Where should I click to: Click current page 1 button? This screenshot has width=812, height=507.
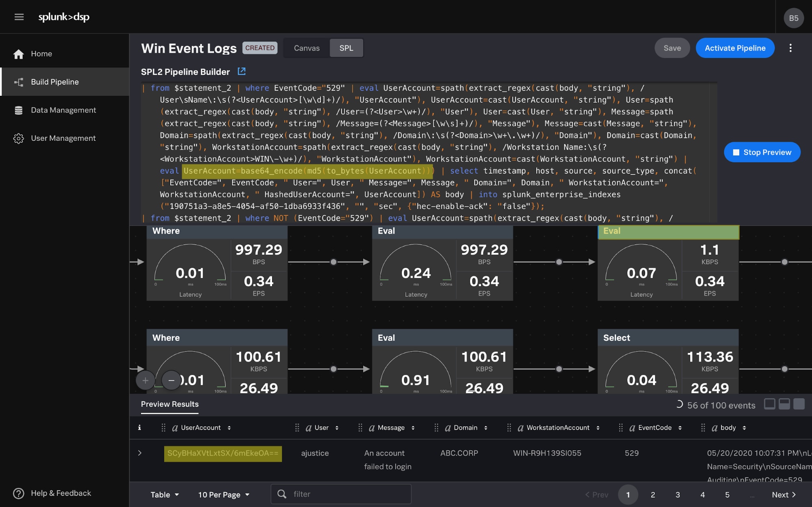[628, 494]
